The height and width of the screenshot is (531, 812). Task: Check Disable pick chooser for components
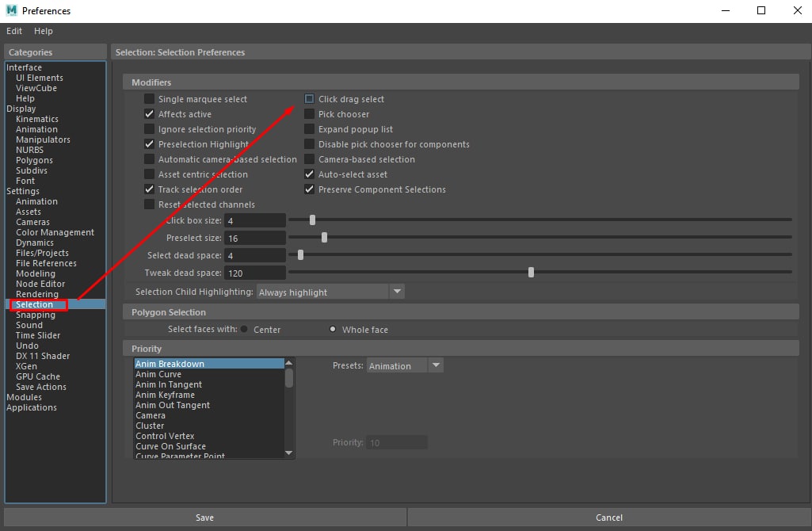pyautogui.click(x=309, y=144)
